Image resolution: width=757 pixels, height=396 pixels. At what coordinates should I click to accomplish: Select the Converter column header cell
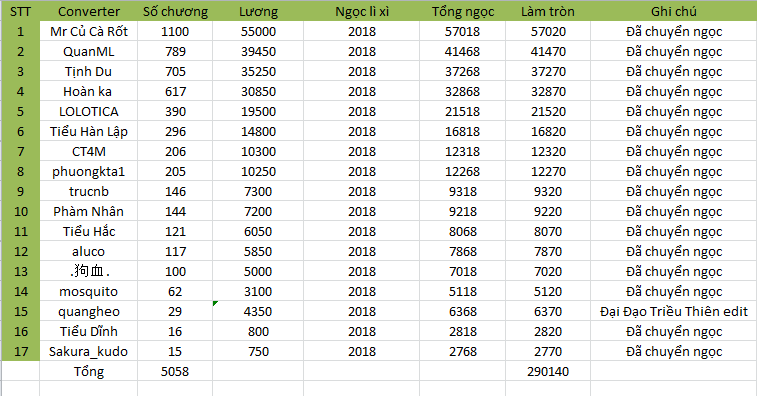click(x=88, y=11)
